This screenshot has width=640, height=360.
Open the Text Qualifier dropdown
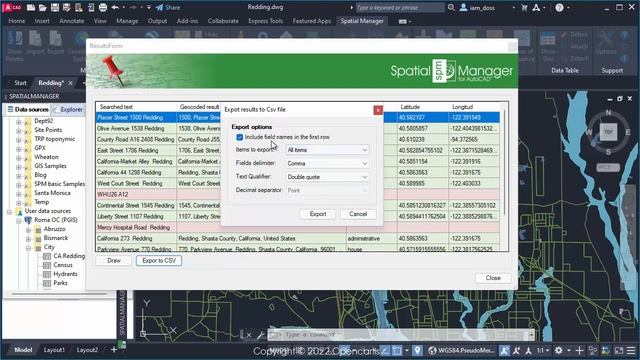click(327, 177)
